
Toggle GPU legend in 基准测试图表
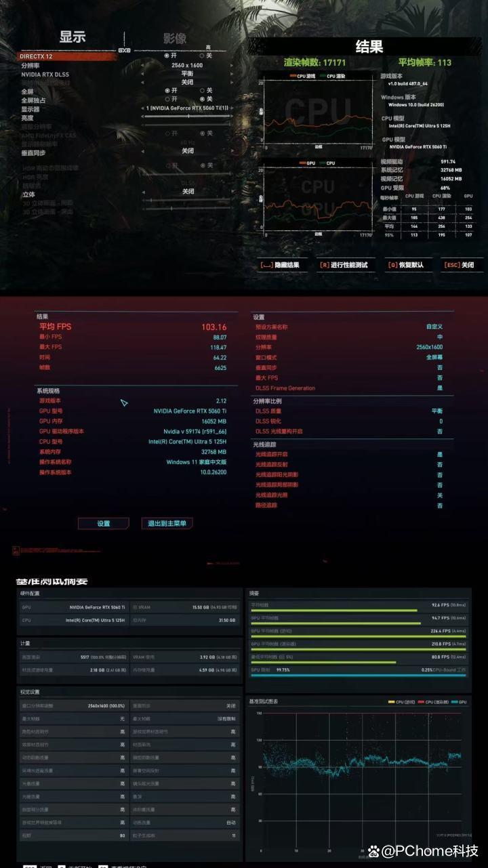click(459, 701)
